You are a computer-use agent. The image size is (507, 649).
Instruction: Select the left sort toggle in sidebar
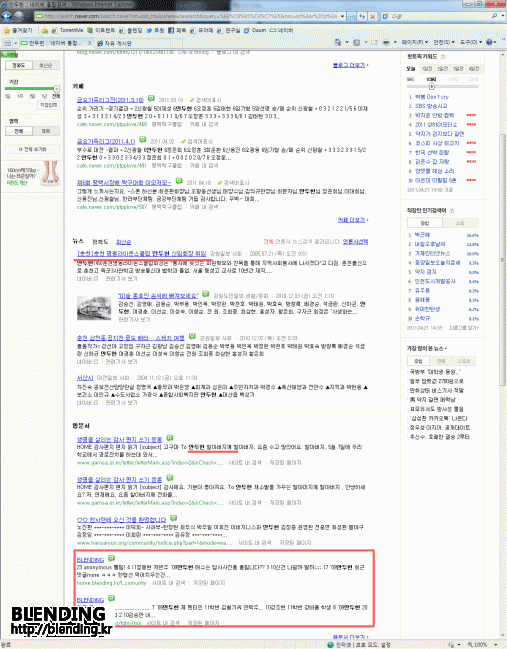tap(18, 65)
